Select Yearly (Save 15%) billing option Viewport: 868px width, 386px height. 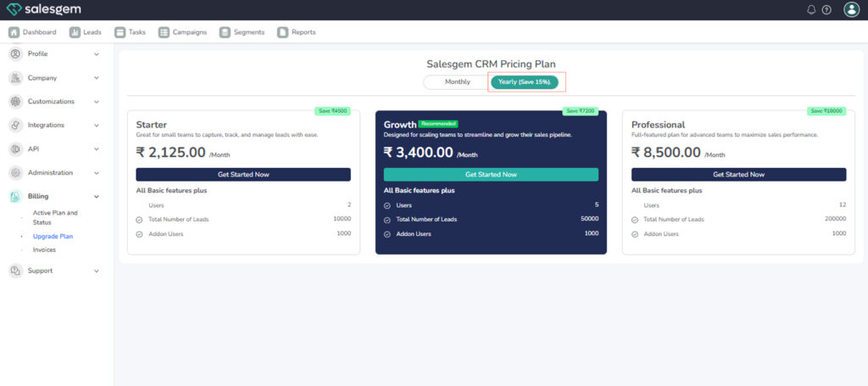[x=525, y=82]
